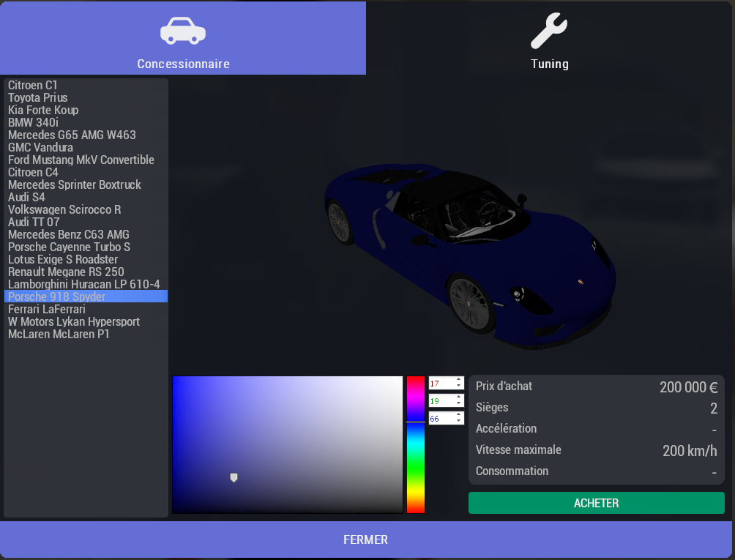Screen dimensions: 735x560
Task: Click the Porsche 918 Spyder 3D preview
Action: point(470,255)
